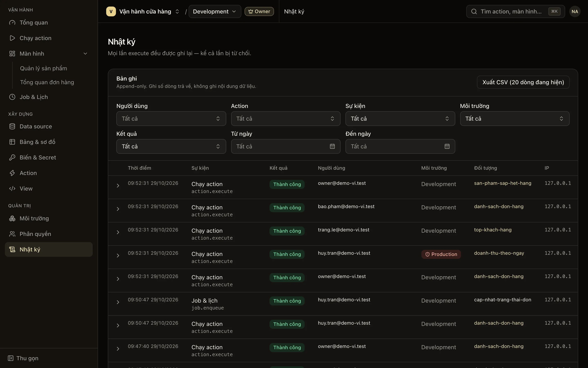Click the View code icon
Screen dimensions: 588x368
coord(12,189)
